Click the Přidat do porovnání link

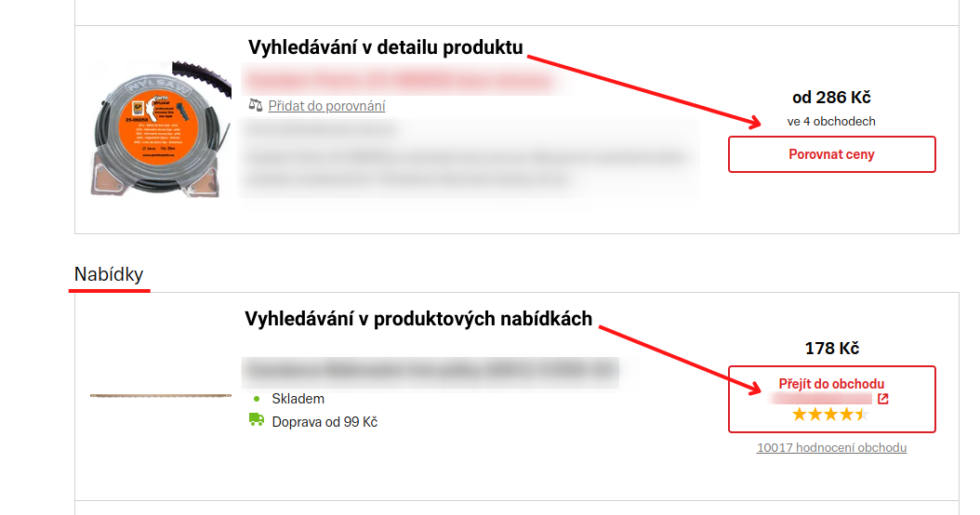(326, 106)
